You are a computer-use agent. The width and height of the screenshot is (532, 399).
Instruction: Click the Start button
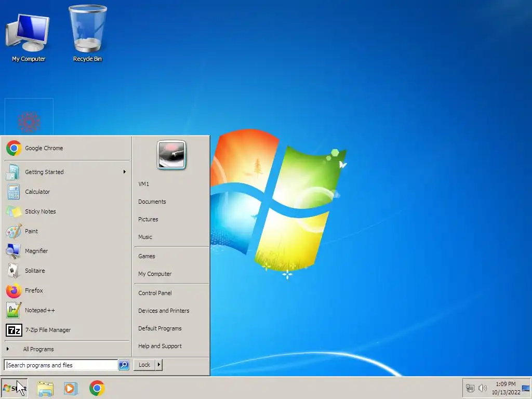coord(14,388)
